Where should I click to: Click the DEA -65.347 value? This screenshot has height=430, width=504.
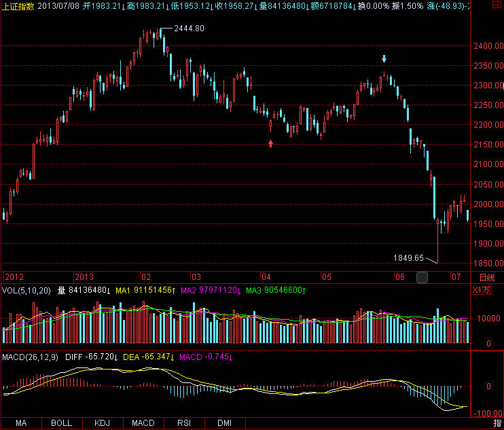pyautogui.click(x=149, y=357)
